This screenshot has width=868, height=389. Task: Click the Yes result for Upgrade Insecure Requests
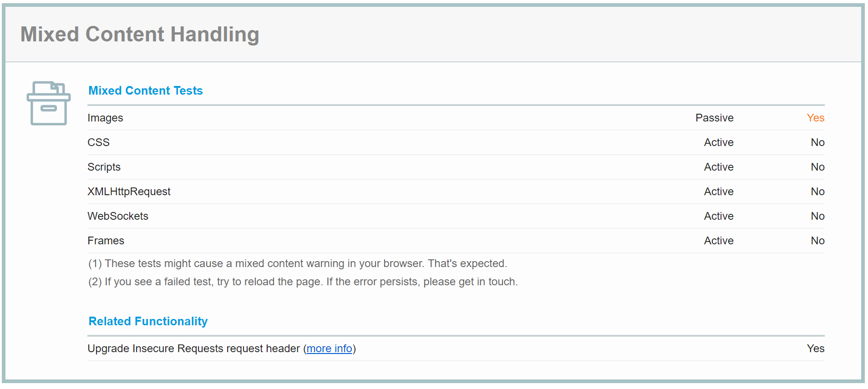click(x=816, y=349)
